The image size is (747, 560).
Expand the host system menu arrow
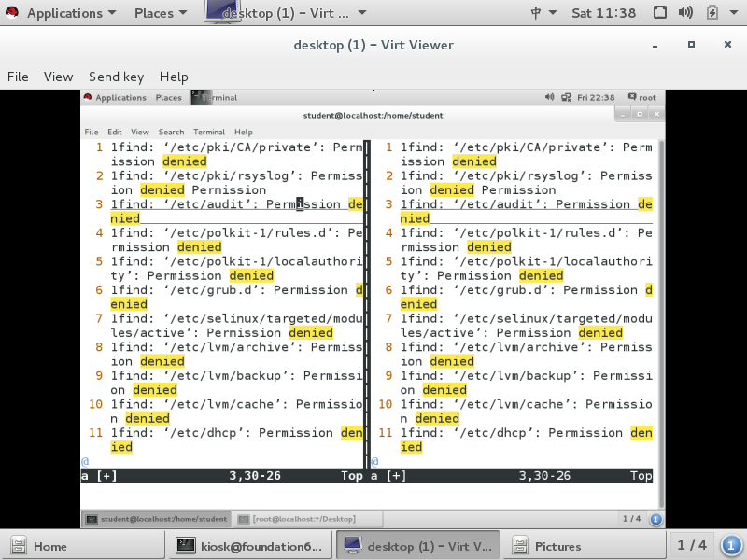(734, 13)
